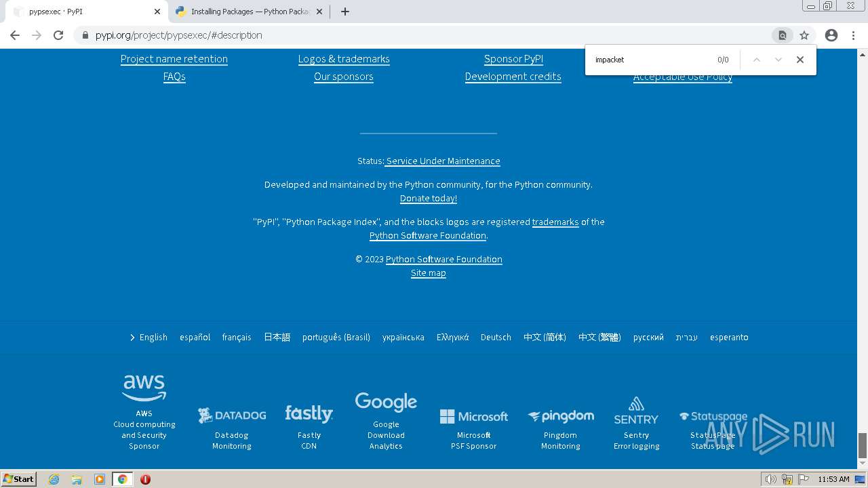The image size is (868, 488).
Task: Open the trademarks link
Action: point(555,222)
